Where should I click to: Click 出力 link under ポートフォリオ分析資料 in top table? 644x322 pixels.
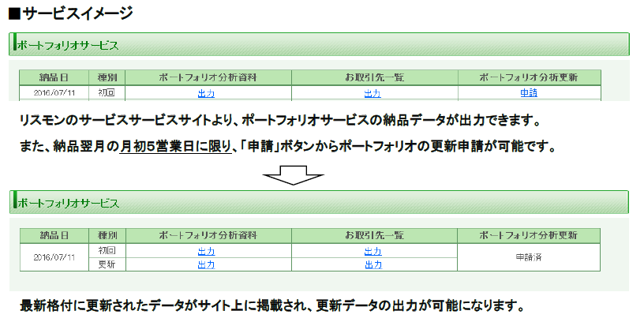click(206, 93)
